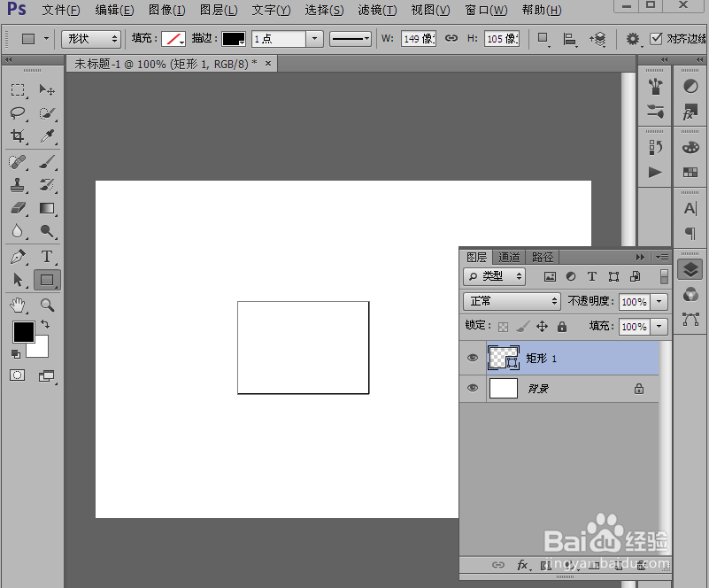Select the Rectangular Marquee tool
Viewport: 709px width, 588px height.
point(18,90)
